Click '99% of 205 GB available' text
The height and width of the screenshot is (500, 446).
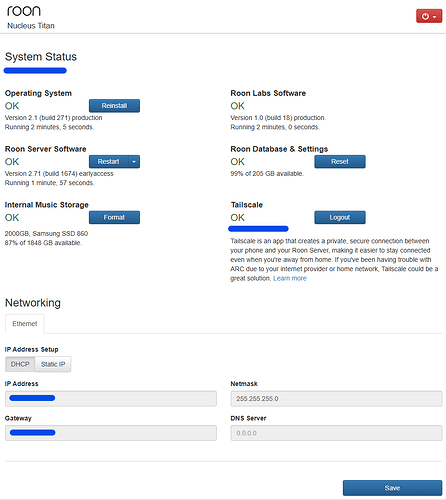[x=267, y=174]
